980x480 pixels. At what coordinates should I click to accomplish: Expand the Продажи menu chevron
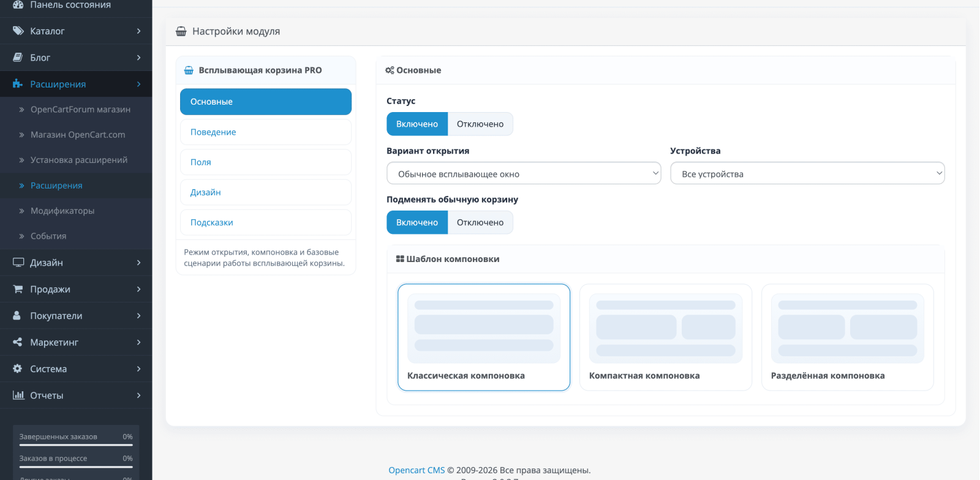pos(138,289)
